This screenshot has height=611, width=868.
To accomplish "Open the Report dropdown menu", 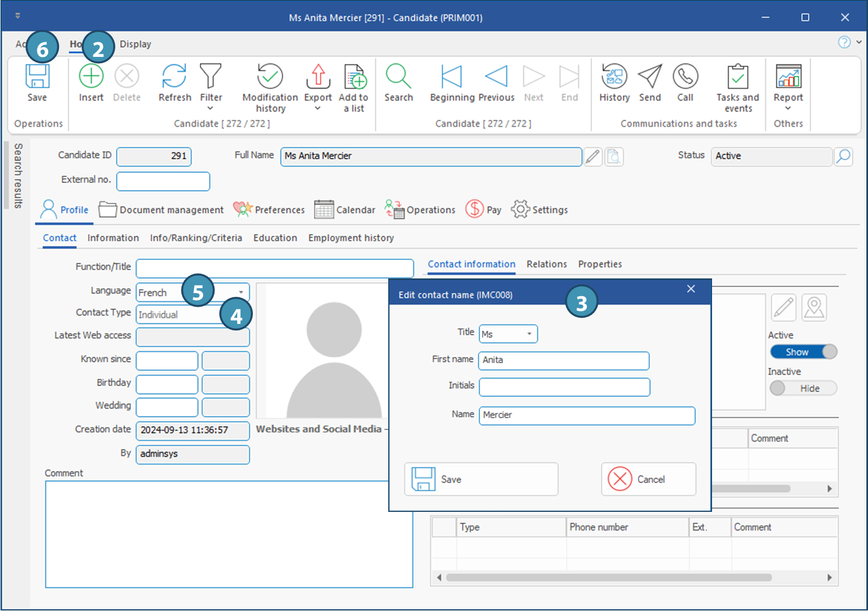I will (788, 108).
